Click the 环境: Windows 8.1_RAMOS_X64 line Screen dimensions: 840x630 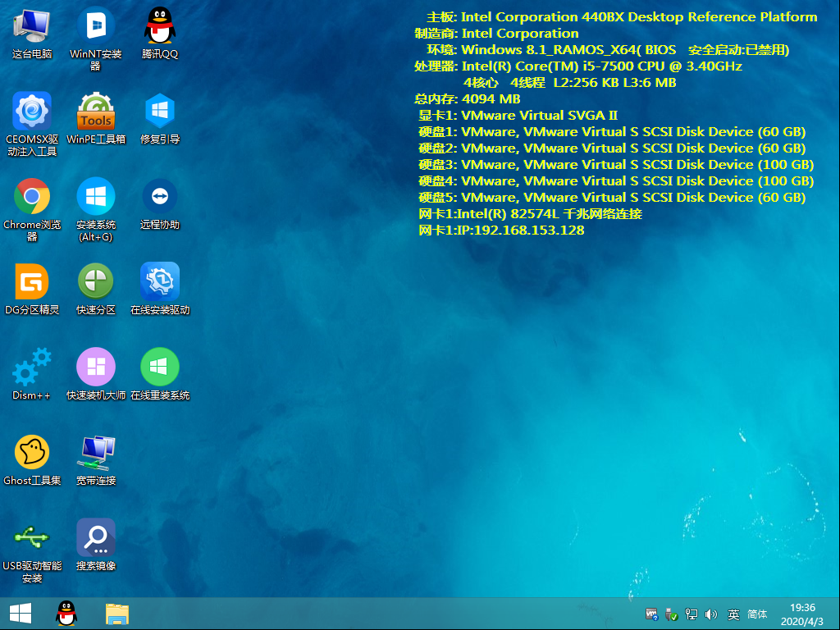[x=608, y=50]
